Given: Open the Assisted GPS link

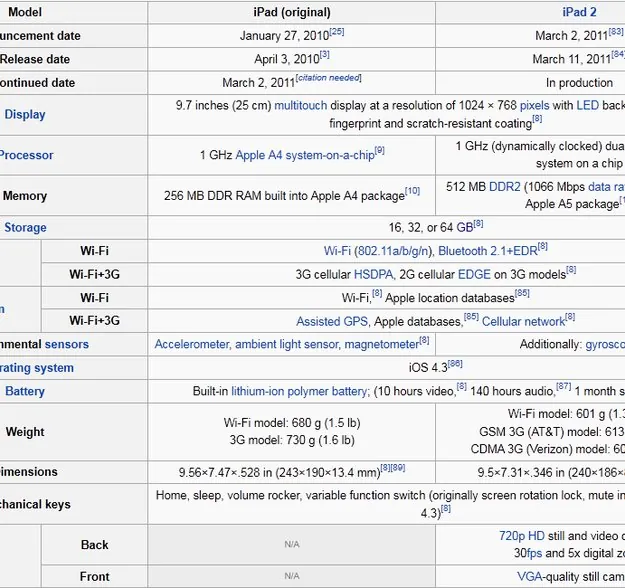Looking at the screenshot, I should coord(332,322).
